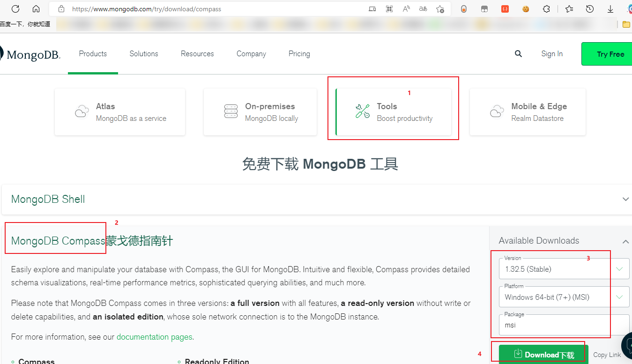Click the On-premises server stack icon
Screen dimensions: 632x364
tap(231, 111)
